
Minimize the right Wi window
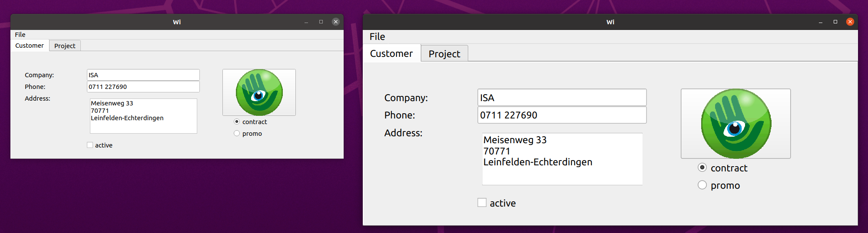pyautogui.click(x=821, y=22)
